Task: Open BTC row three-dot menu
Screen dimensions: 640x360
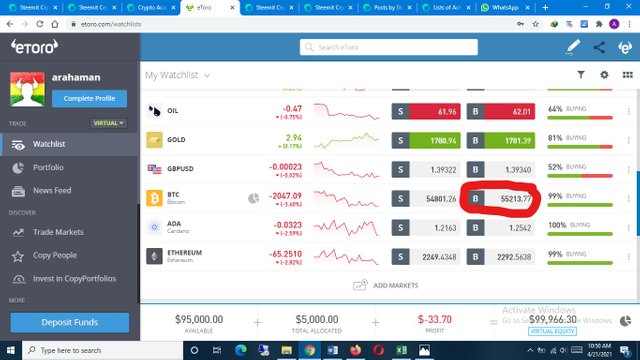Action: (629, 199)
